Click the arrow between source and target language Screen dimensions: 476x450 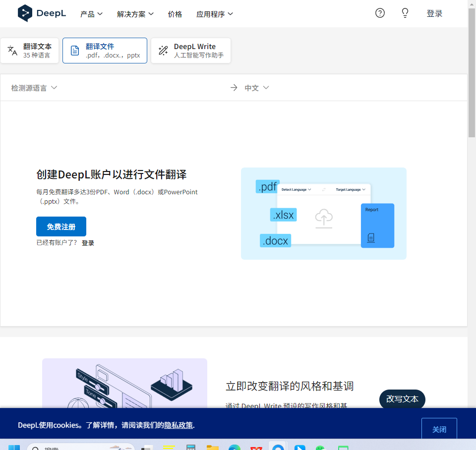point(234,88)
